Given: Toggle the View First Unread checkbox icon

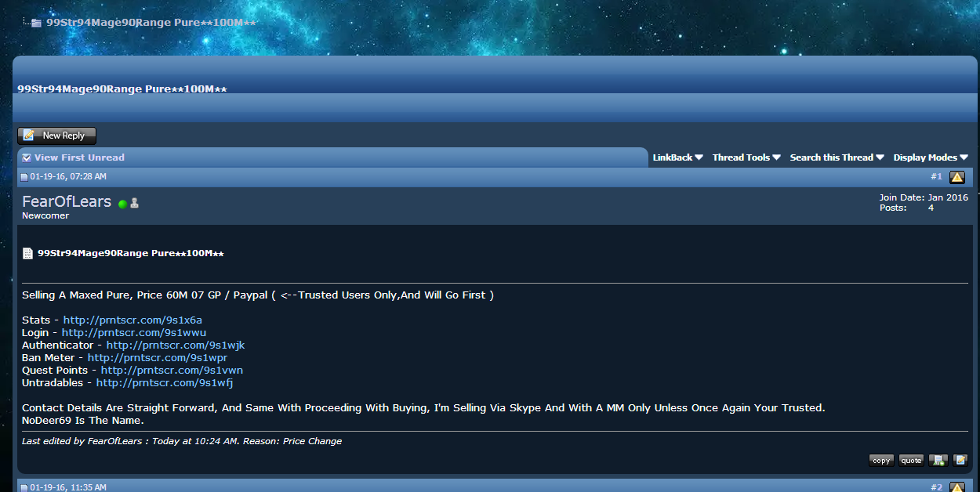Looking at the screenshot, I should coord(27,157).
